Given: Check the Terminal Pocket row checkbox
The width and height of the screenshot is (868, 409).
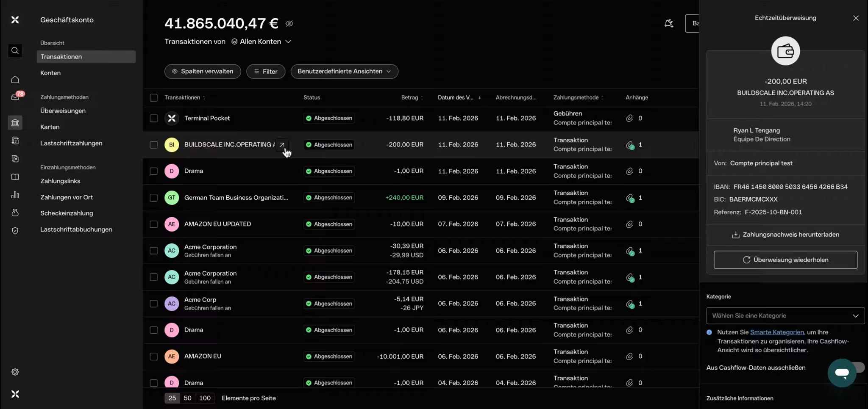Looking at the screenshot, I should [x=154, y=119].
